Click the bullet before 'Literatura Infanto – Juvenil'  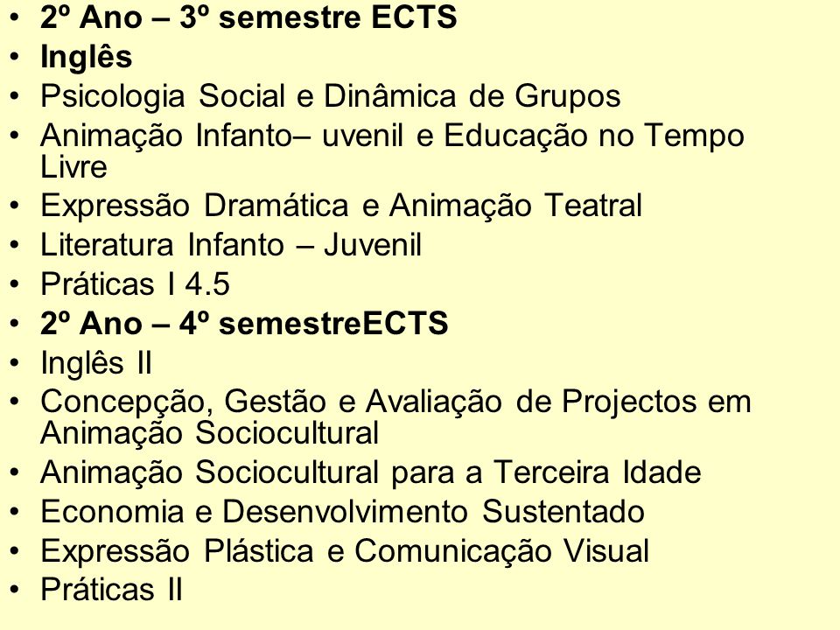[x=15, y=245]
